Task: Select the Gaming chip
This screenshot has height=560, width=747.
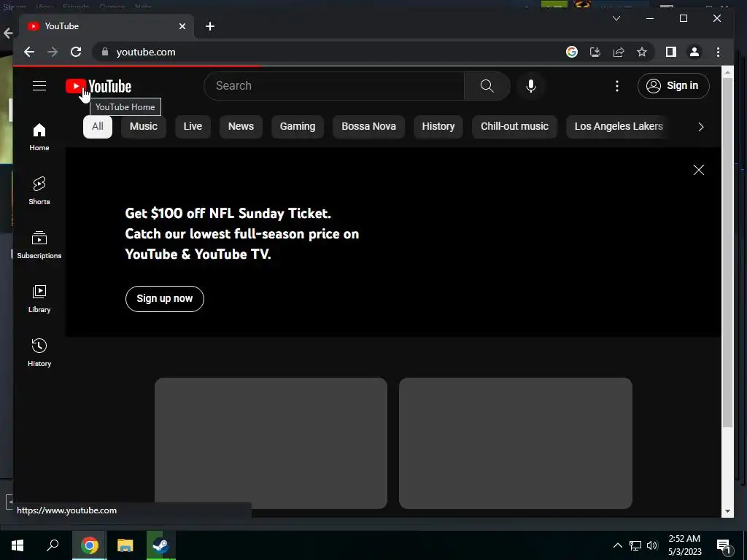Action: tap(298, 127)
